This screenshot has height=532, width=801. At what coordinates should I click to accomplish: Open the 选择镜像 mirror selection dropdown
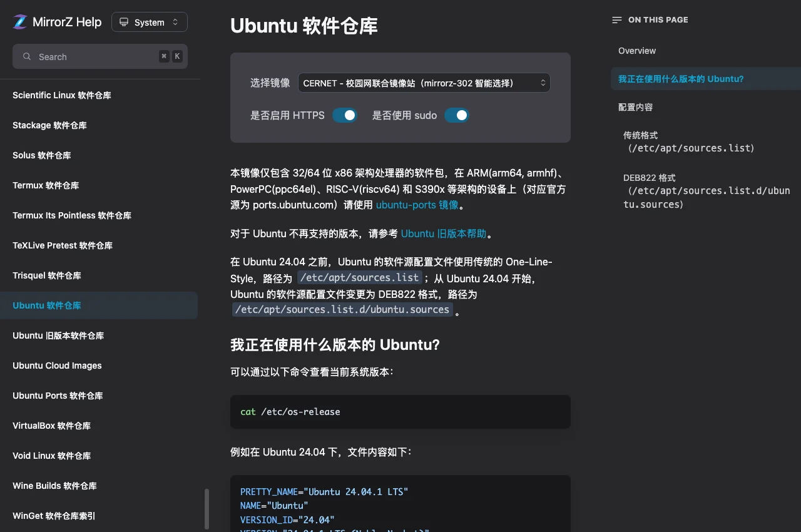click(x=424, y=83)
